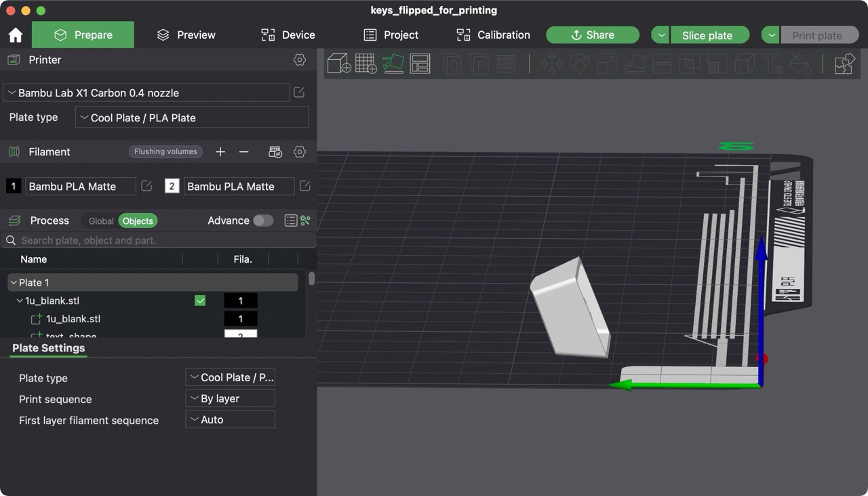Image resolution: width=868 pixels, height=496 pixels.
Task: Add a filament with plus icon
Action: 220,152
